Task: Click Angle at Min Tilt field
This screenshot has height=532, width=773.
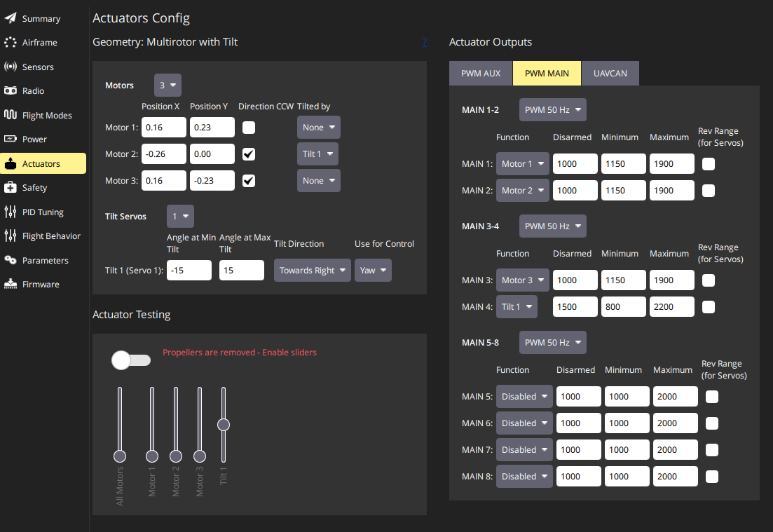Action: pos(189,271)
